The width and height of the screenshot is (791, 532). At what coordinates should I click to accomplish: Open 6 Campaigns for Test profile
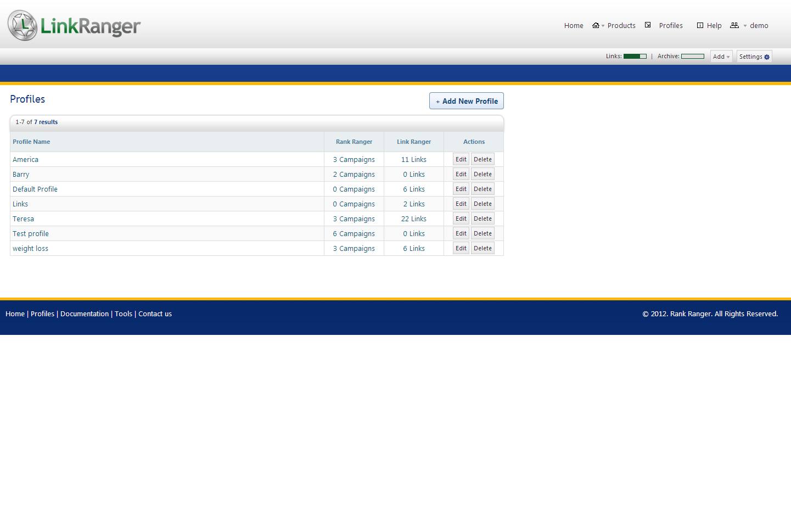354,233
